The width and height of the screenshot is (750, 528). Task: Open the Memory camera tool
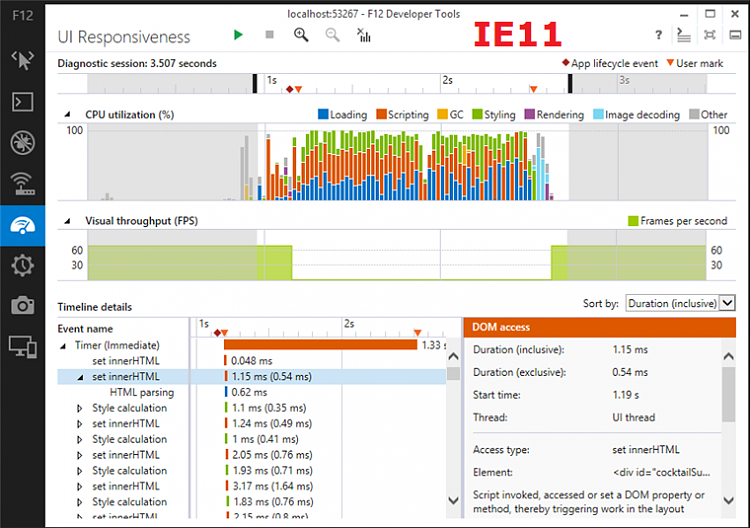coord(22,306)
